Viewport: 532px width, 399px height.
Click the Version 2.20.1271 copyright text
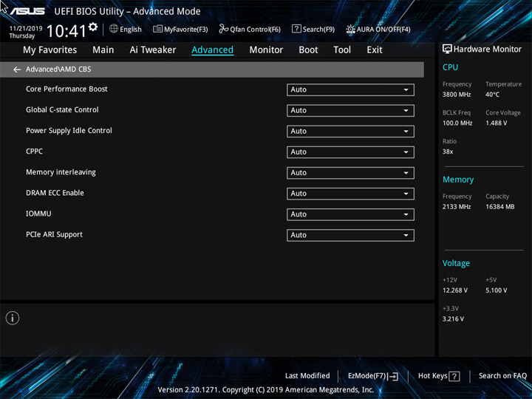tap(266, 390)
